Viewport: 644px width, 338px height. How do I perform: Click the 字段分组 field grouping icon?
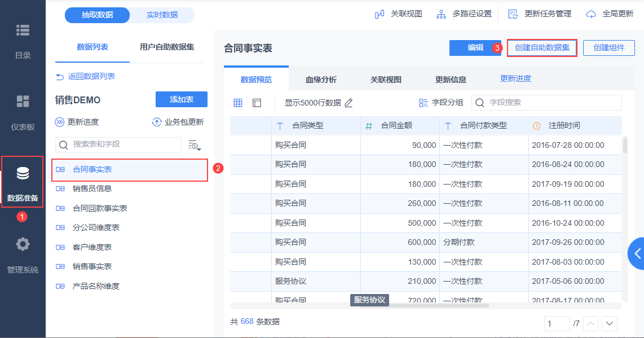tap(423, 103)
